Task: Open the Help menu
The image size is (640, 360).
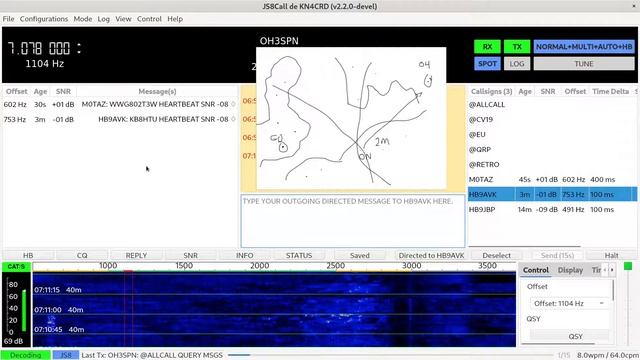Action: pyautogui.click(x=175, y=19)
